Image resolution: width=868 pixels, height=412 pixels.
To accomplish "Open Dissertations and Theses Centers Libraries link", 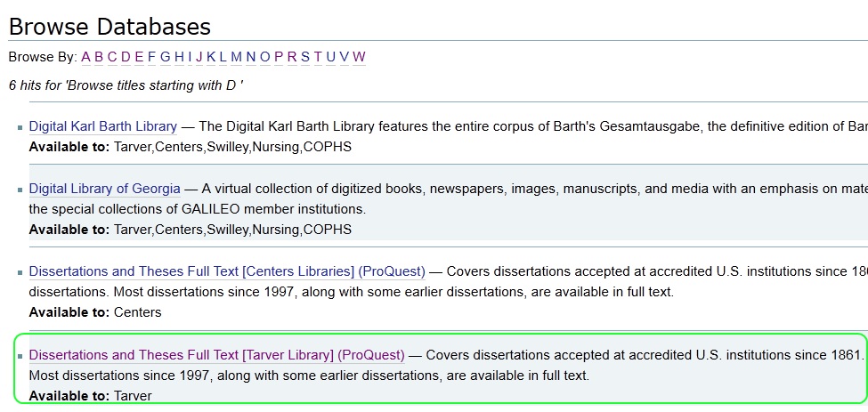I will (227, 271).
